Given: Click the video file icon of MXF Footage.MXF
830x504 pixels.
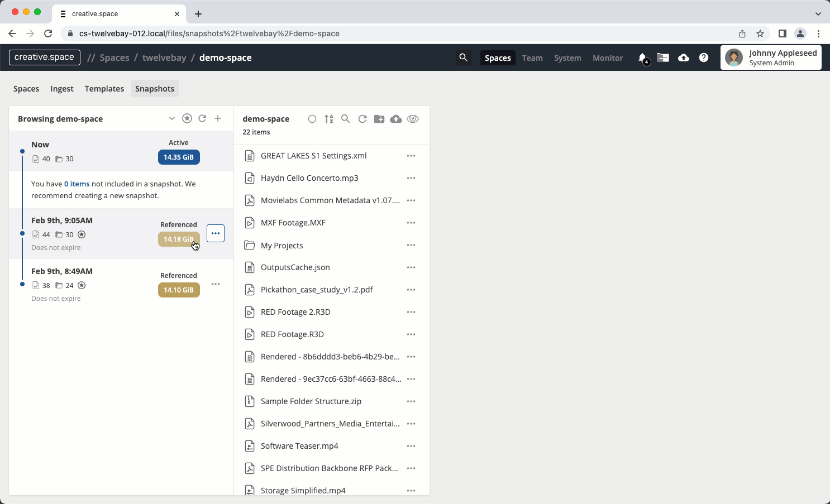Looking at the screenshot, I should tap(250, 223).
